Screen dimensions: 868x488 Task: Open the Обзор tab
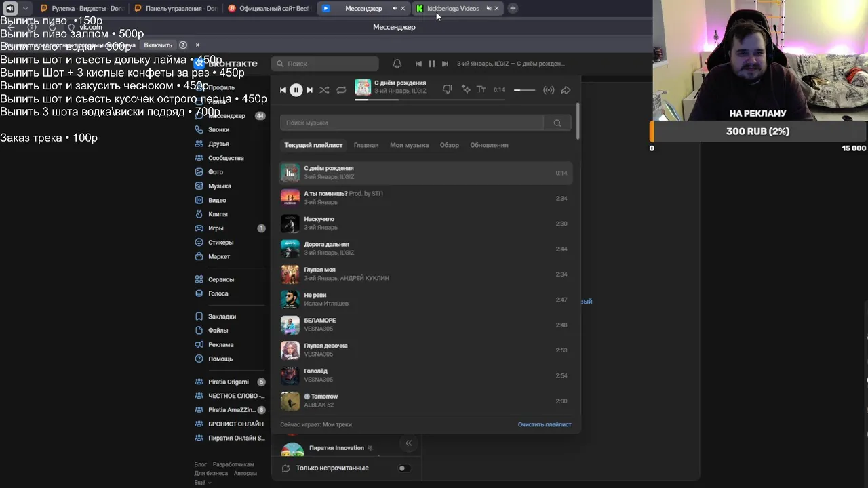(450, 145)
